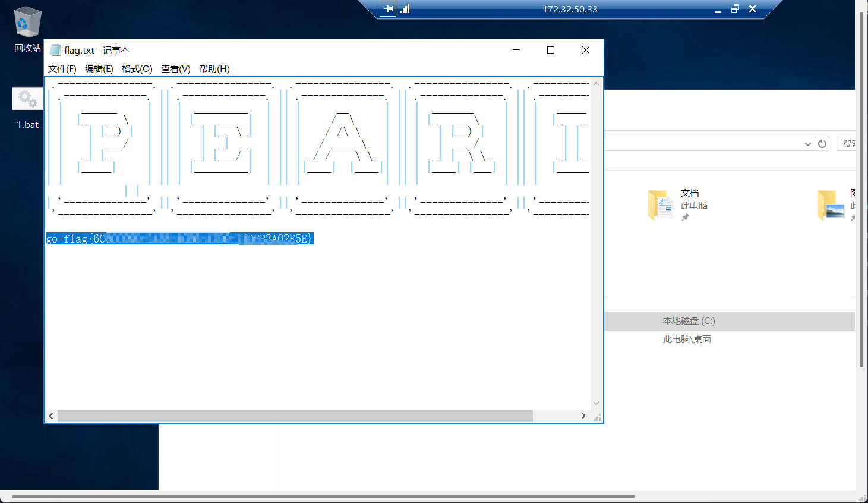Click the search box in Explorer
The width and height of the screenshot is (868, 503).
click(x=846, y=143)
